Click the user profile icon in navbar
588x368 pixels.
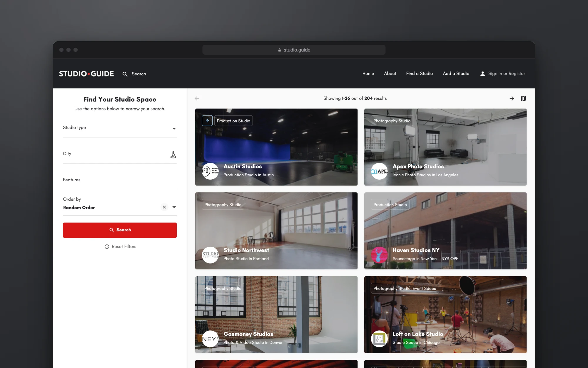pyautogui.click(x=482, y=74)
